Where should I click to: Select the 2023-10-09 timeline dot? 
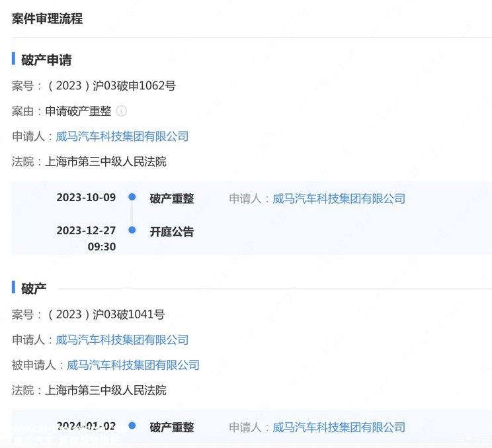tap(132, 197)
